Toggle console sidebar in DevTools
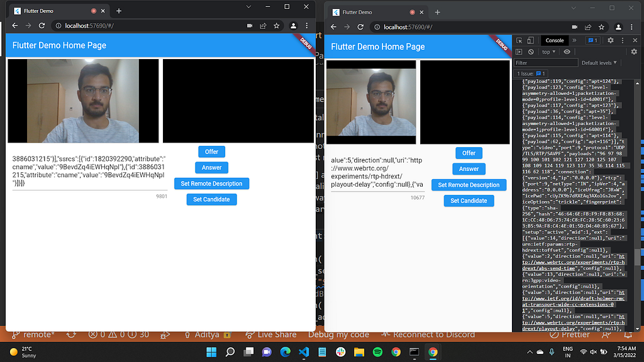Screen dimensions: 644x362 coord(519,52)
